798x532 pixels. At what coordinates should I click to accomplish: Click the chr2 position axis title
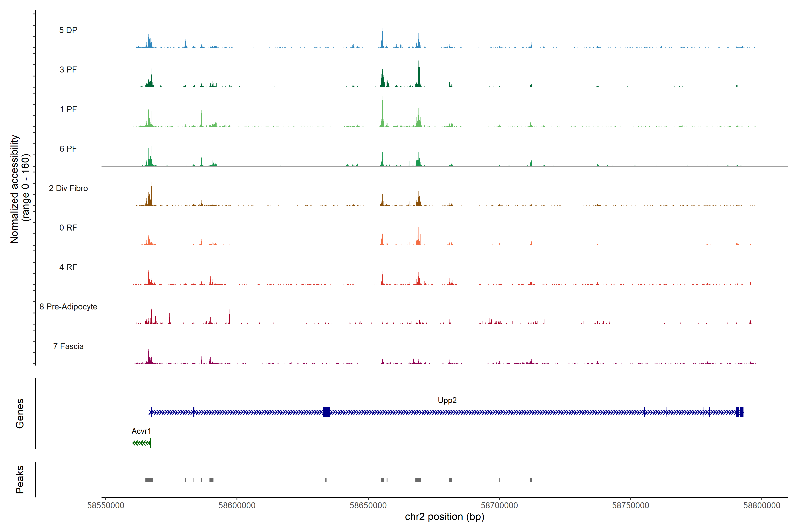[444, 517]
